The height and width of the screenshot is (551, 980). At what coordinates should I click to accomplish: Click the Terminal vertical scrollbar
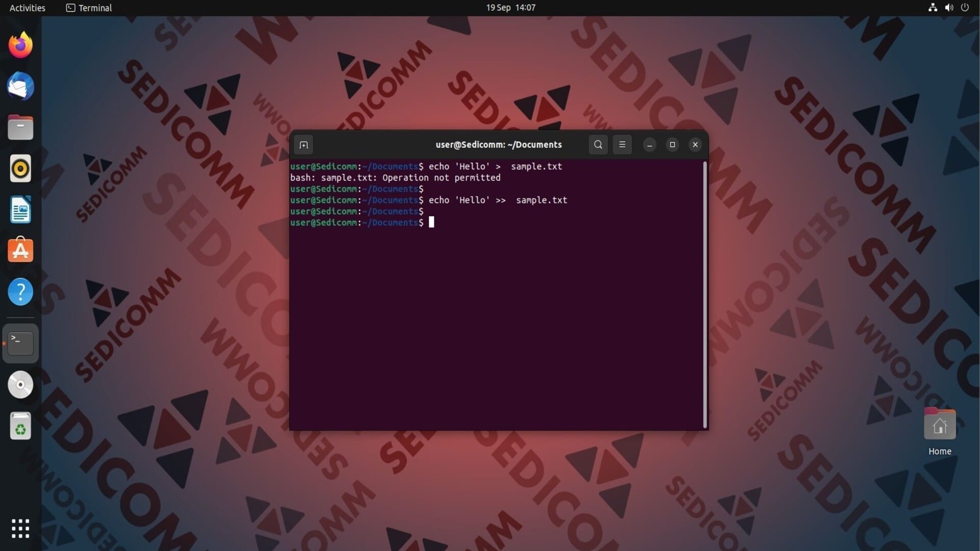(705, 294)
